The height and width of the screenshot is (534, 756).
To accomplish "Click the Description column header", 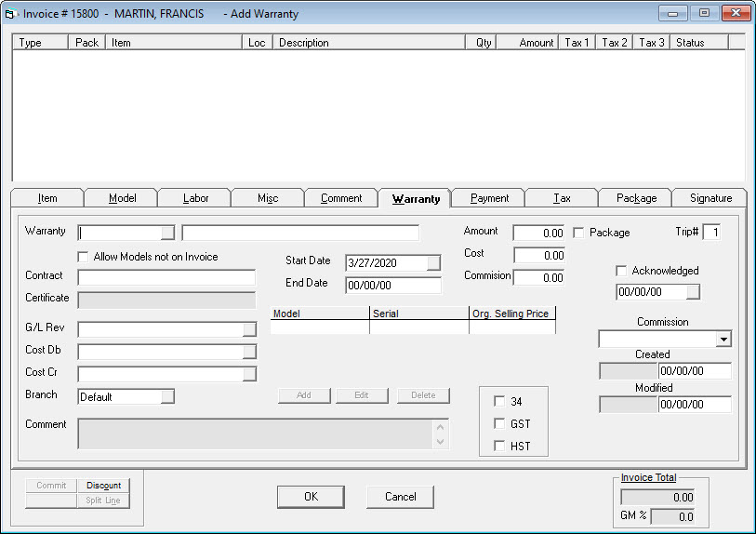I will coord(369,43).
